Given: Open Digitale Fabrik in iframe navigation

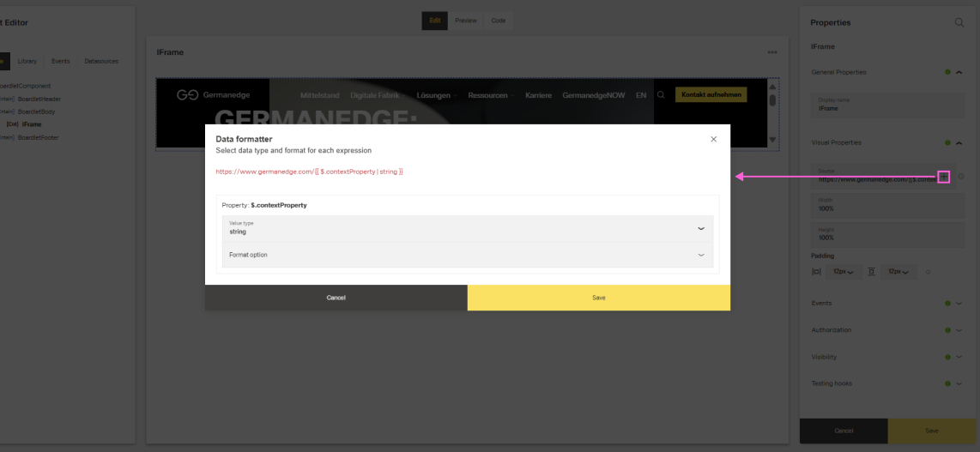Looking at the screenshot, I should [374, 95].
